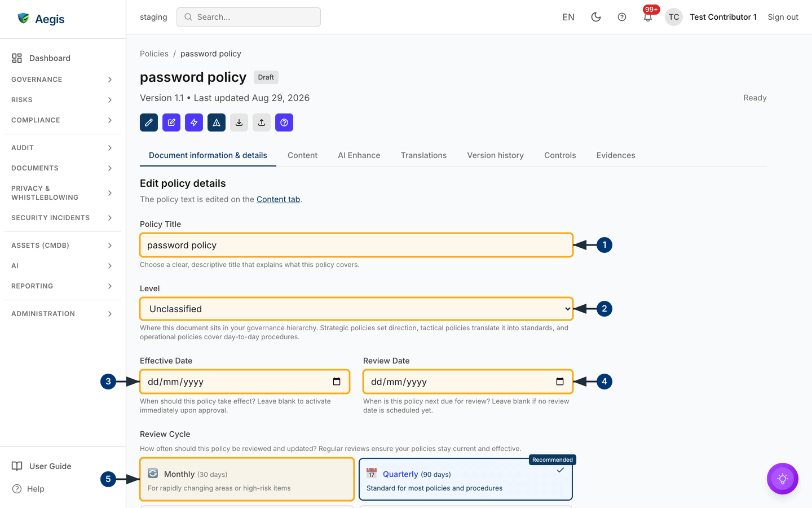This screenshot has width=812, height=508.
Task: Open the Dashboard sidebar item
Action: (63, 58)
